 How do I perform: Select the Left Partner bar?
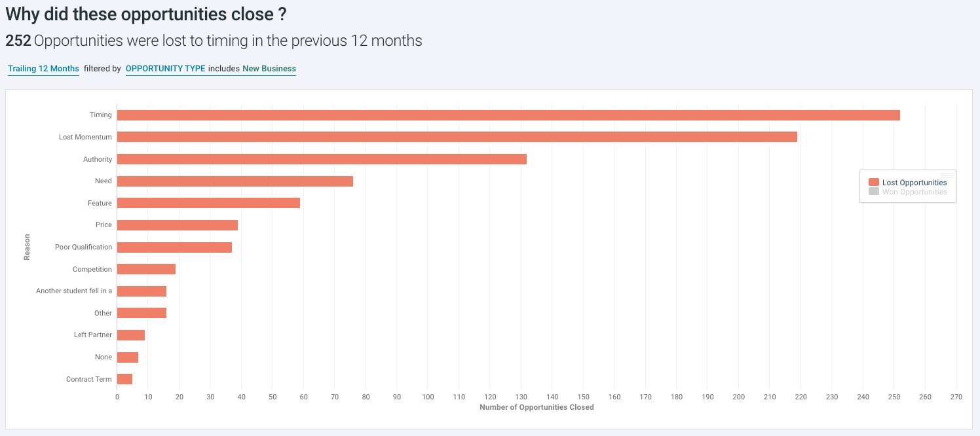tap(131, 335)
